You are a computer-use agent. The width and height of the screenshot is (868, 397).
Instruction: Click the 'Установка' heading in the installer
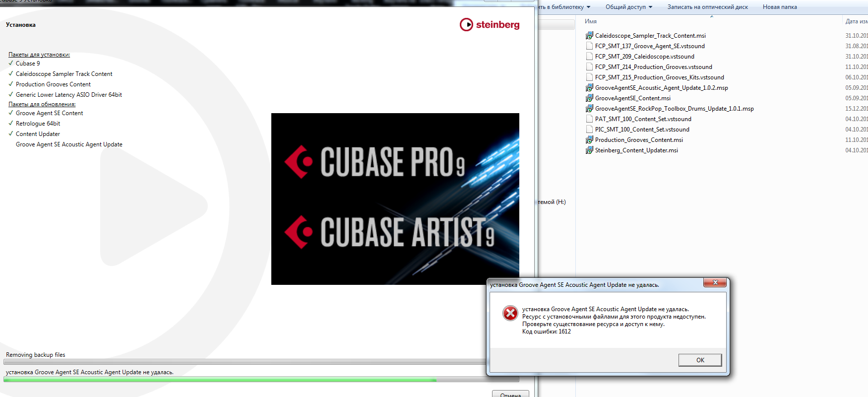pos(21,25)
